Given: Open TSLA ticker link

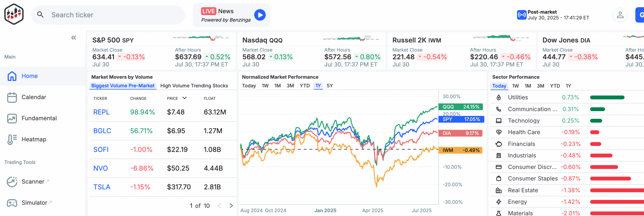Looking at the screenshot, I should click(102, 187).
